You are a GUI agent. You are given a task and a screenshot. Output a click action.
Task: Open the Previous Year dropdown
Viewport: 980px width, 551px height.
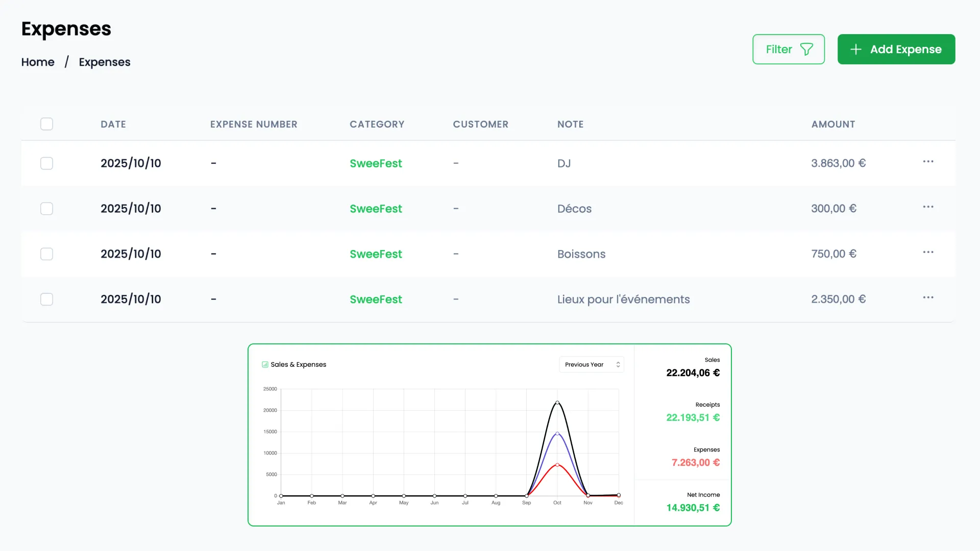[x=591, y=364]
